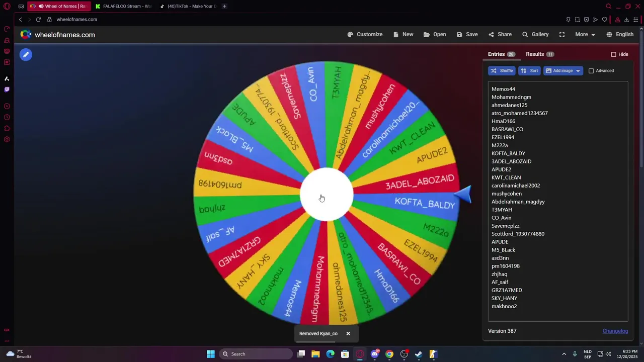Shuffle the entries list
Image resolution: width=644 pixels, height=362 pixels.
pyautogui.click(x=502, y=71)
